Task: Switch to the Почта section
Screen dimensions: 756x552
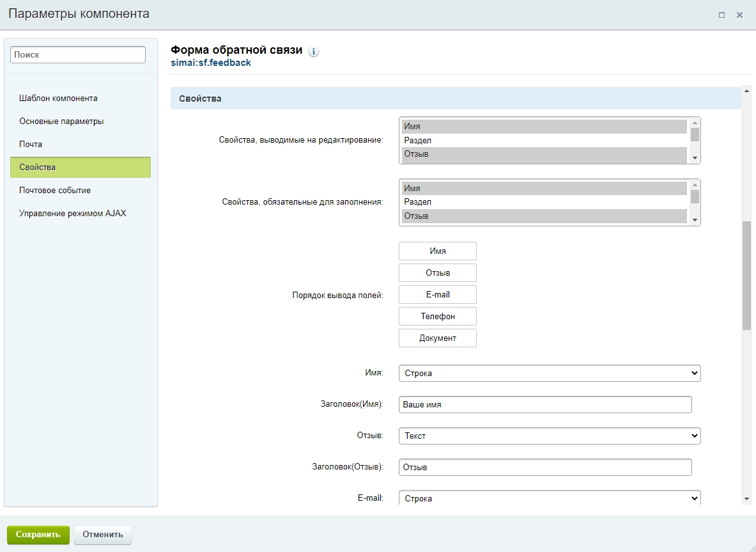Action: tap(31, 145)
